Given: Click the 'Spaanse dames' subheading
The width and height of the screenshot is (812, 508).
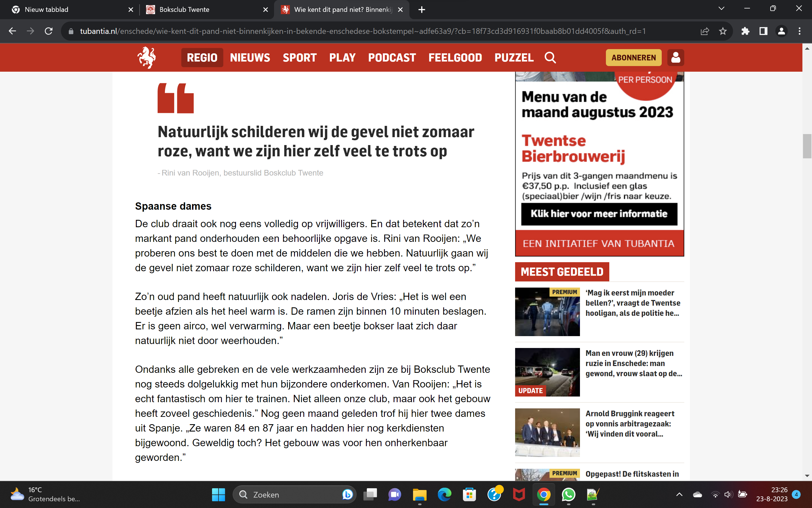Looking at the screenshot, I should 173,206.
